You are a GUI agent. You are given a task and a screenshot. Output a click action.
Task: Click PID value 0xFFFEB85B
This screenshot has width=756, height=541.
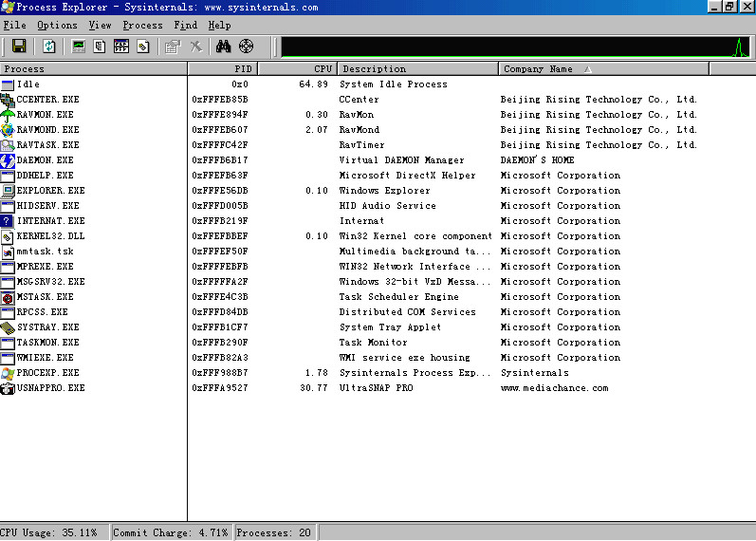point(220,100)
